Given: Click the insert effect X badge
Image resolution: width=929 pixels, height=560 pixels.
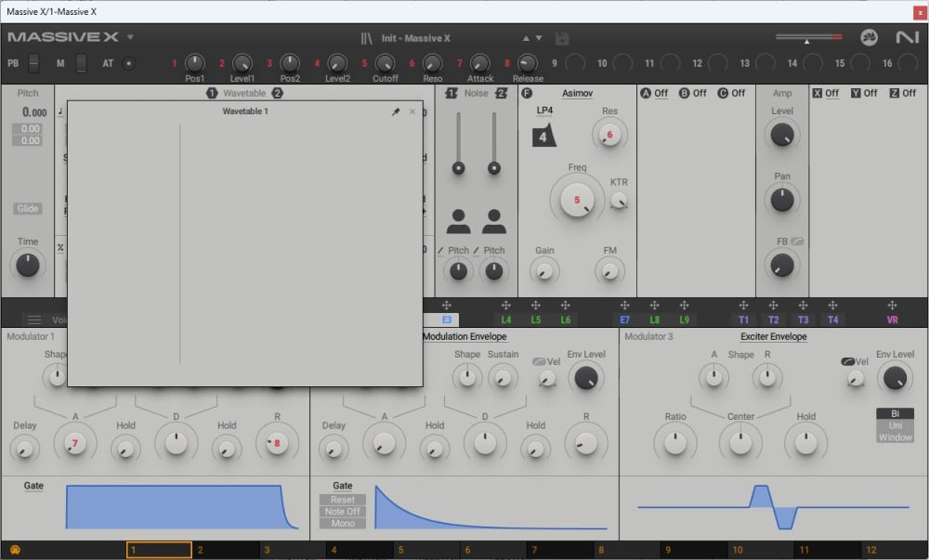Looking at the screenshot, I should coord(817,93).
